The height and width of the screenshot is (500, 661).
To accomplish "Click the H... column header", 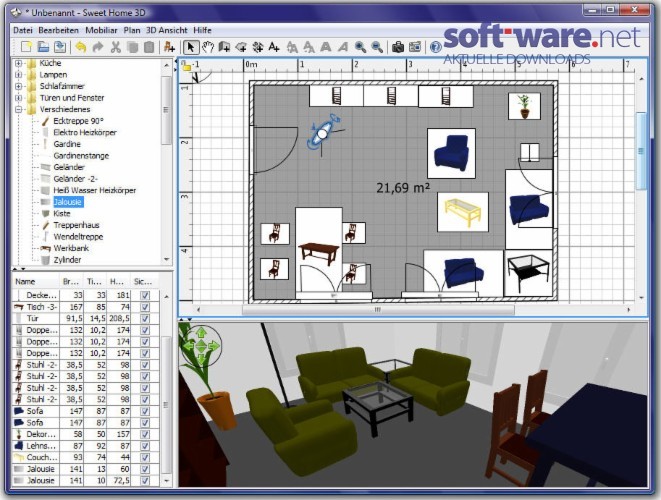I will (118, 282).
